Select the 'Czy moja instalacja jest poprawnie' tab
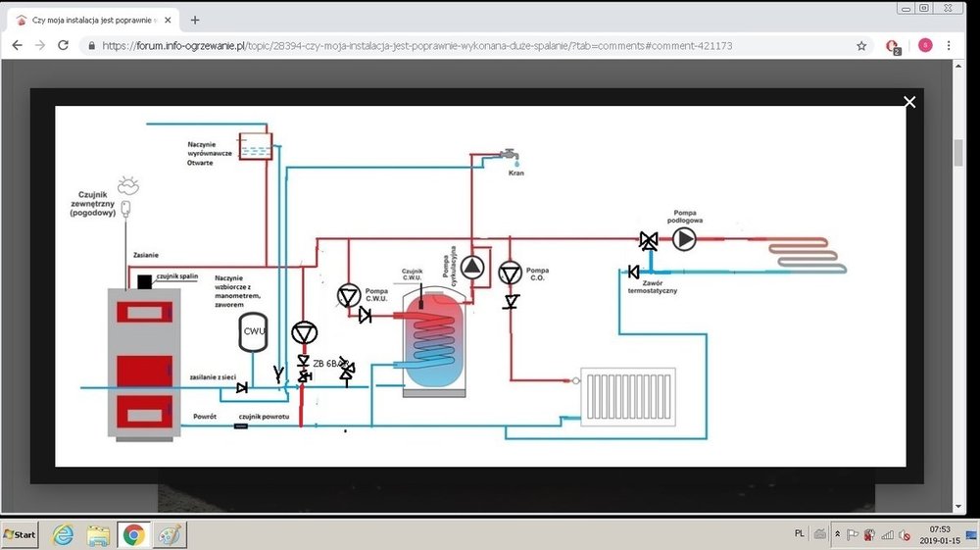 point(93,20)
